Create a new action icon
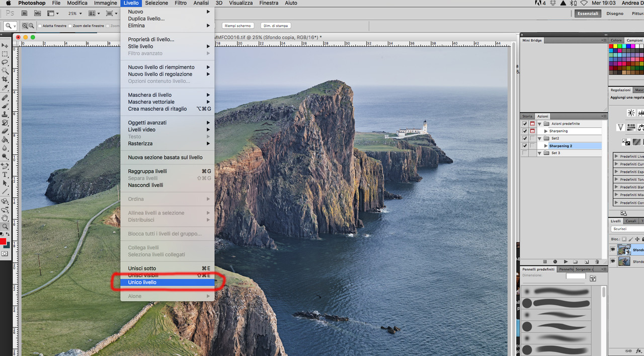This screenshot has width=644, height=356. point(587,262)
